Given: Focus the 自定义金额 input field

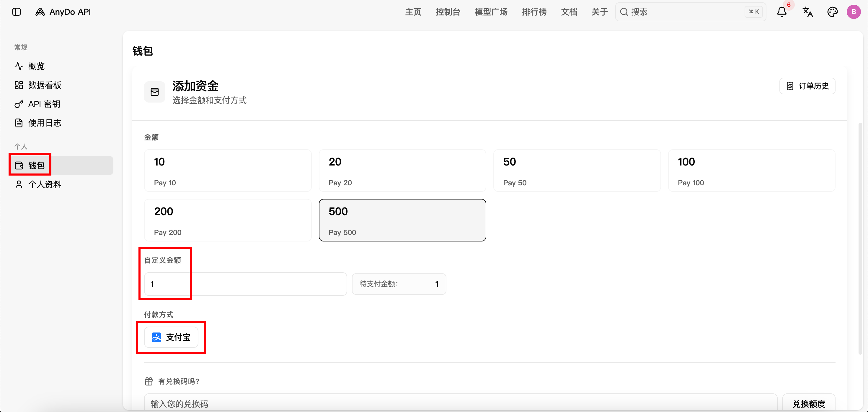Looking at the screenshot, I should [245, 284].
